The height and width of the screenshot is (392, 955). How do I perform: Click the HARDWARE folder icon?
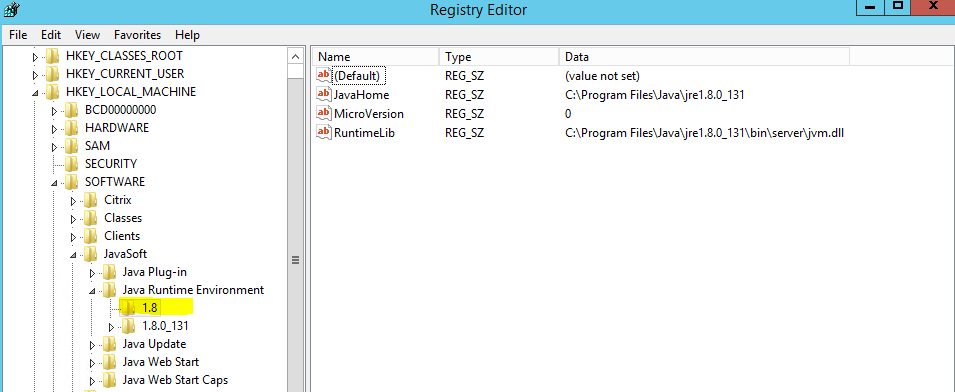[72, 128]
